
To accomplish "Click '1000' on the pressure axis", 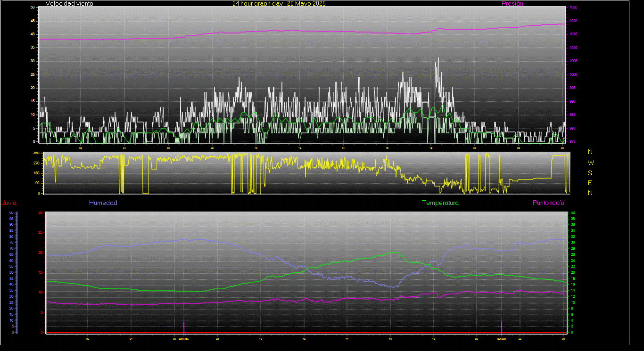I will (573, 74).
